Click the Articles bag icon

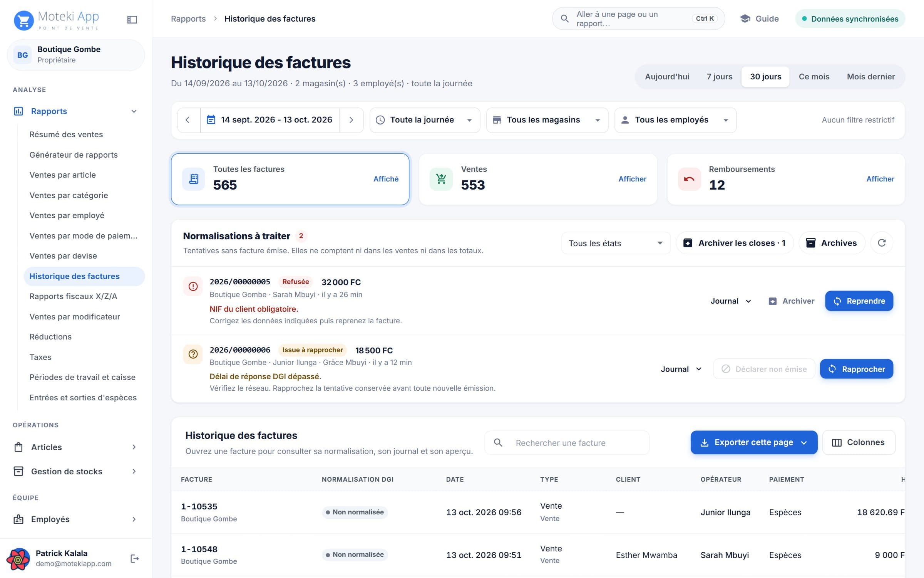18,447
